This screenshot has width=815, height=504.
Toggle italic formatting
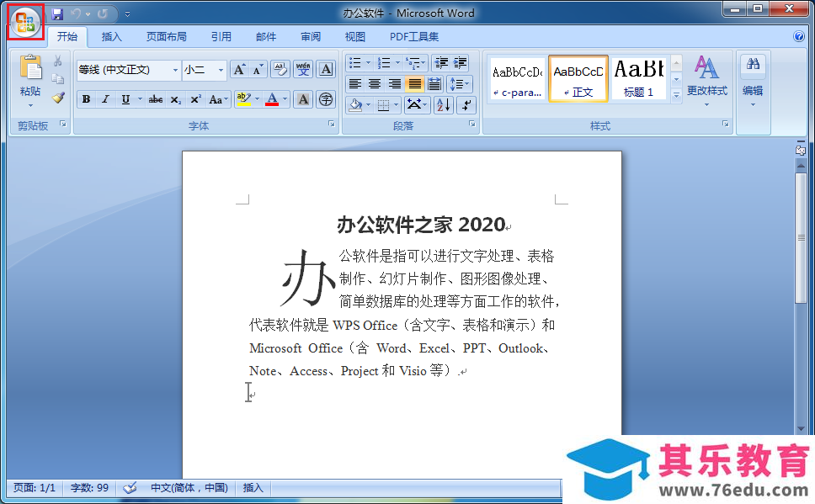coord(105,99)
